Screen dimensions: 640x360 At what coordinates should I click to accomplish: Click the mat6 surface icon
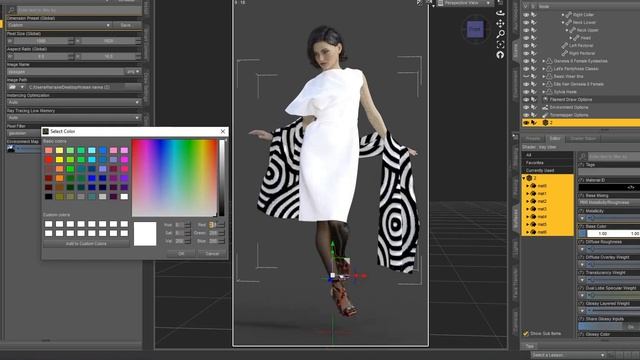click(533, 232)
